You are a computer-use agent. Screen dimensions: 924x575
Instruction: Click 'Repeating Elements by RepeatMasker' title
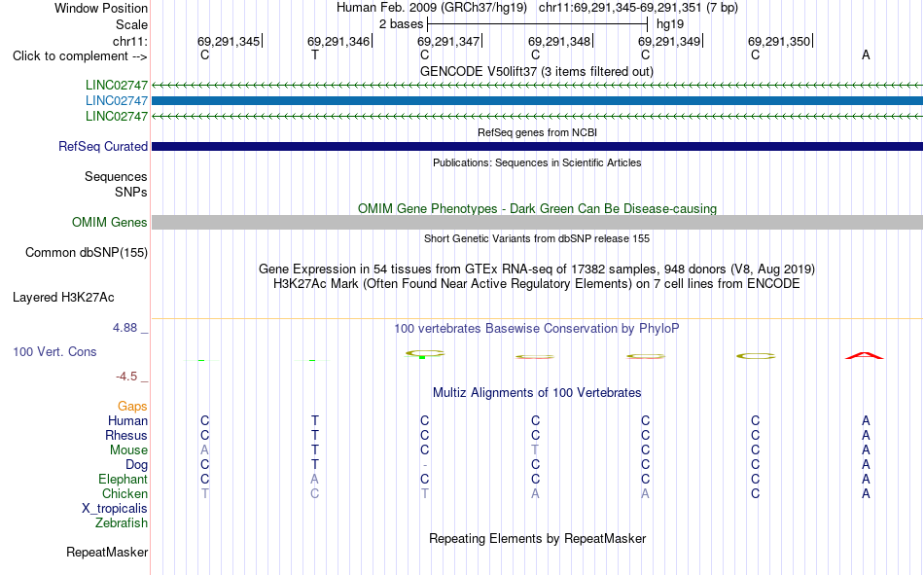point(538,538)
